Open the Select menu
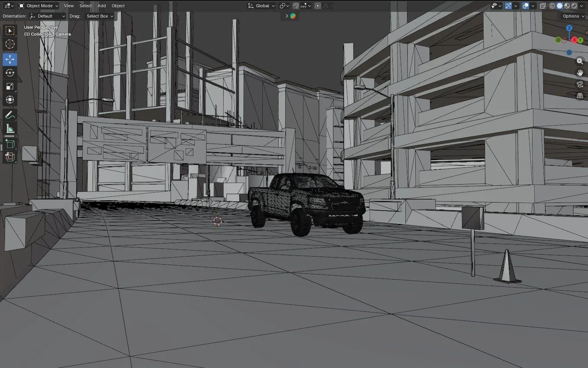 tap(85, 6)
